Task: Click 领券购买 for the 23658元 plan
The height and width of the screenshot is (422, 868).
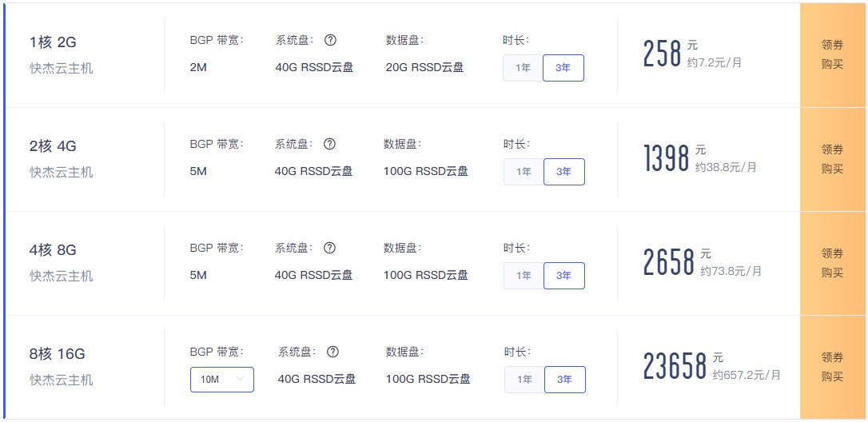Action: coord(832,367)
